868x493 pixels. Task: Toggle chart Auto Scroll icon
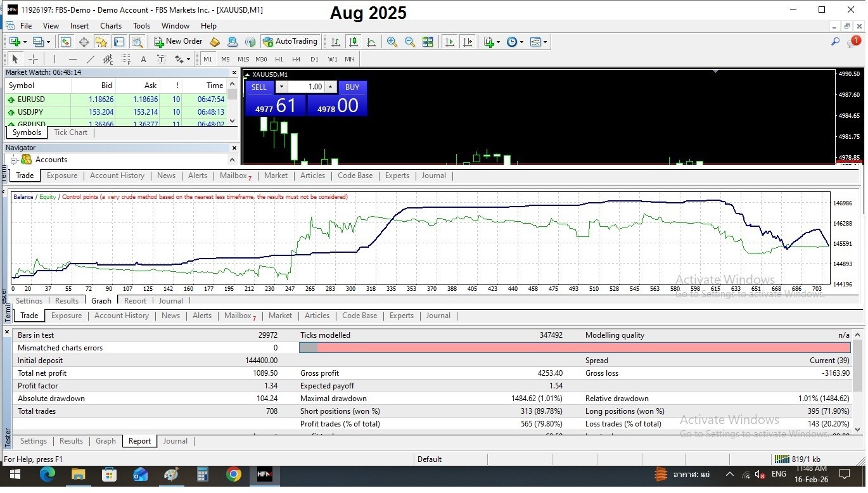450,42
